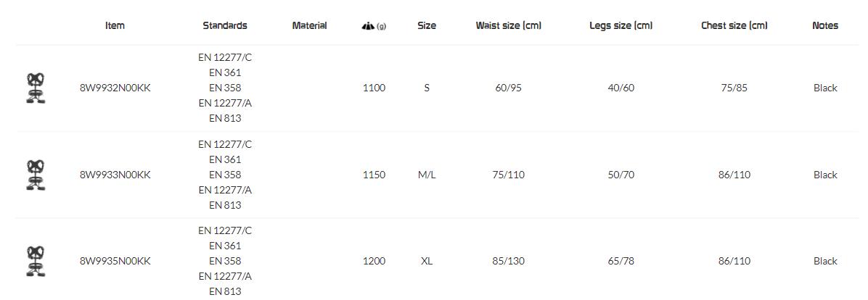The height and width of the screenshot is (300, 868).
Task: Select item code 8W9932N00KK
Action: (115, 88)
